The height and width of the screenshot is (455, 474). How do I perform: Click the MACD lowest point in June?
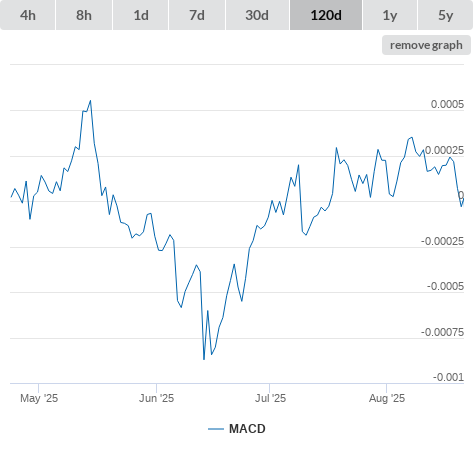tap(204, 359)
